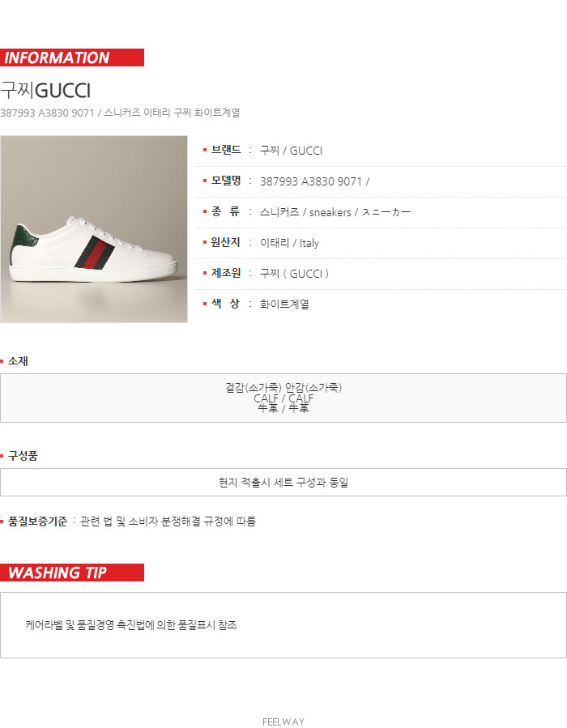Image resolution: width=567 pixels, height=728 pixels.
Task: Click the Gucci sneaker product thumbnail
Action: click(94, 229)
